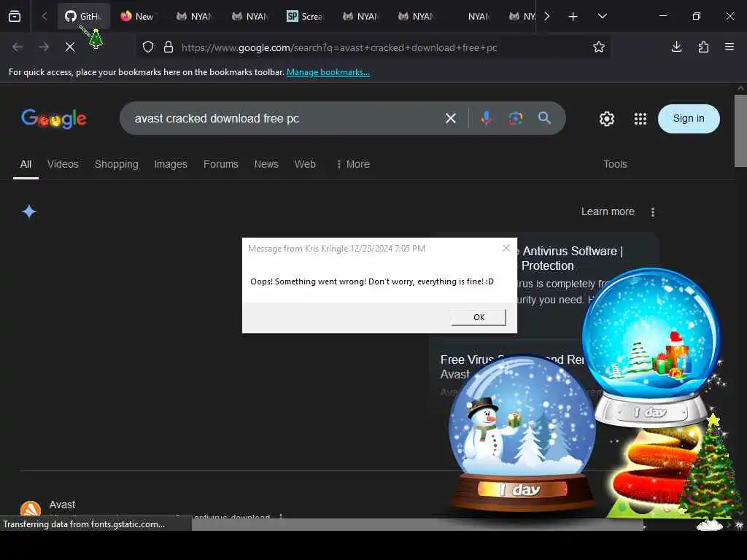The width and height of the screenshot is (747, 560).
Task: Click the AI overview sparkle icon
Action: (x=29, y=211)
